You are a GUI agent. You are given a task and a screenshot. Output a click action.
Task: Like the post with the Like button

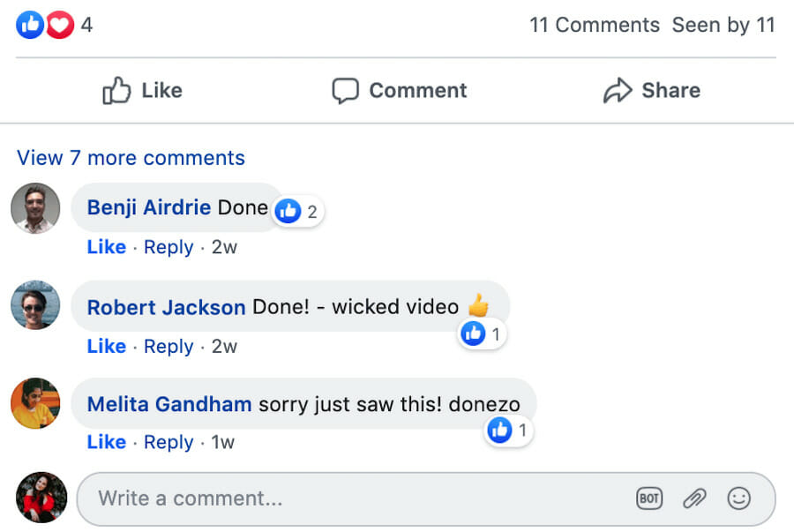click(x=142, y=91)
